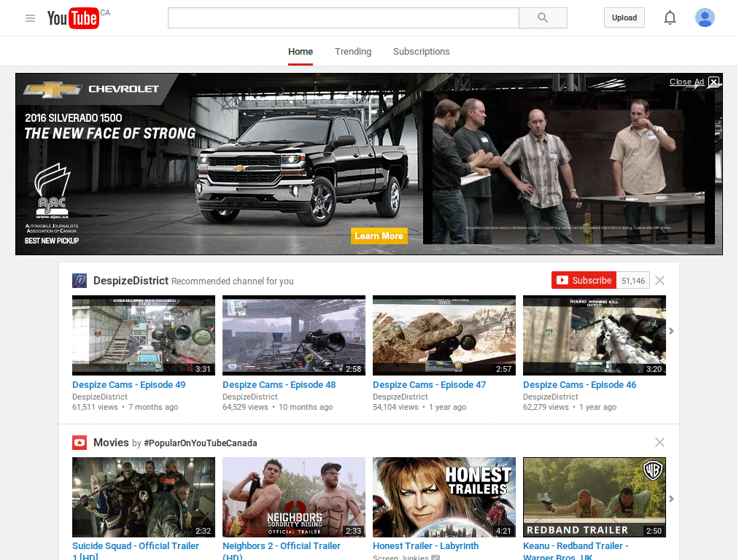Open the Suicide Squad trailer thumbnail
This screenshot has height=560, width=747.
[x=144, y=497]
